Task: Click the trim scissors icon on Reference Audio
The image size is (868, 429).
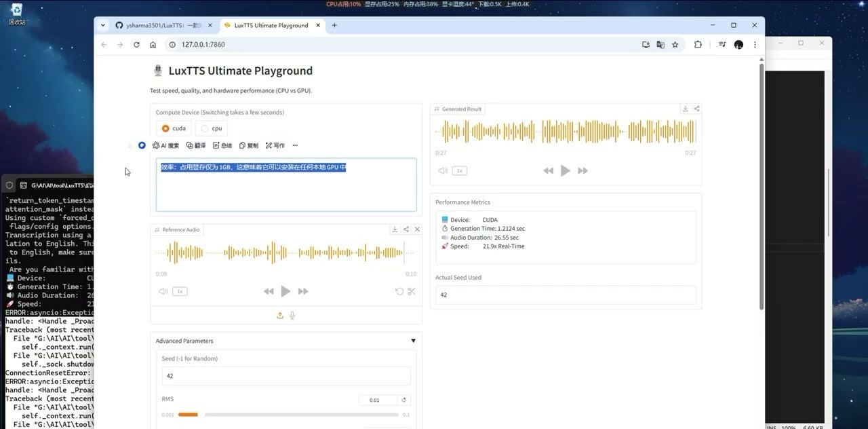Action: [x=412, y=291]
